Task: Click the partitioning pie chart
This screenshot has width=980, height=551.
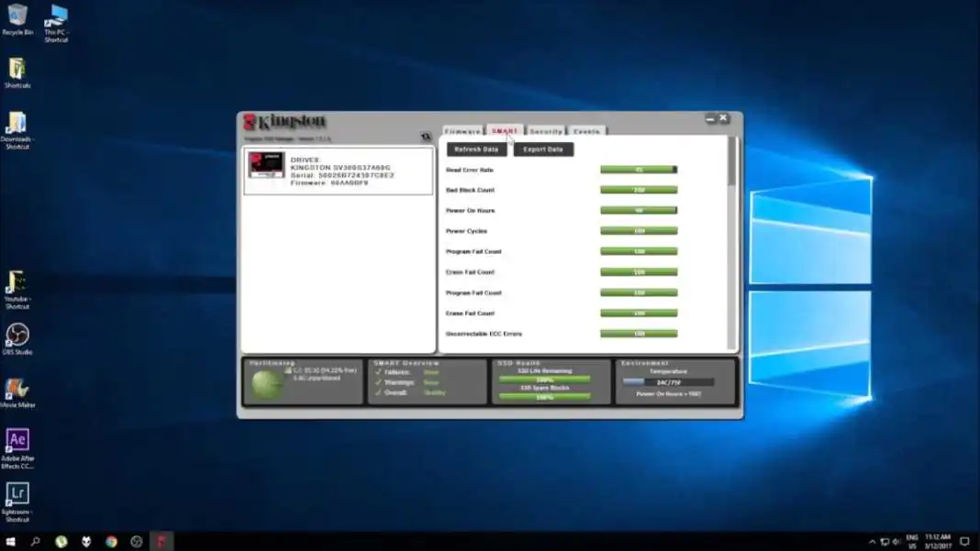Action: (267, 384)
